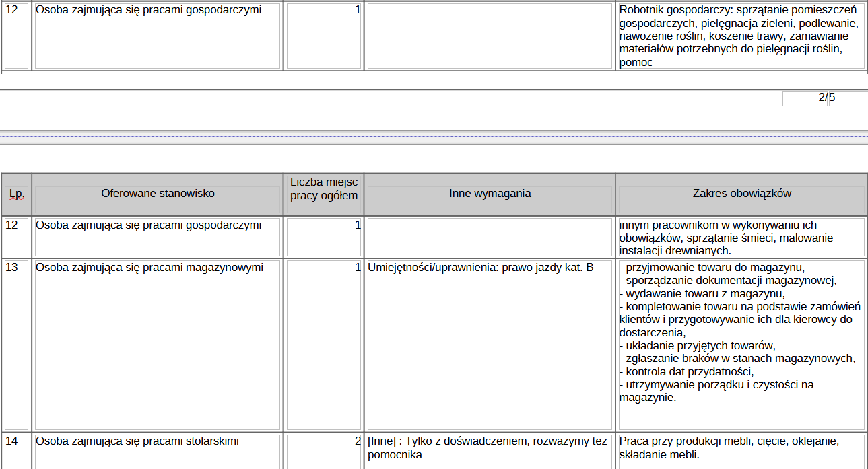Click the "Liczba miejsc pracy ogółem" header
868x469 pixels.
pos(324,188)
